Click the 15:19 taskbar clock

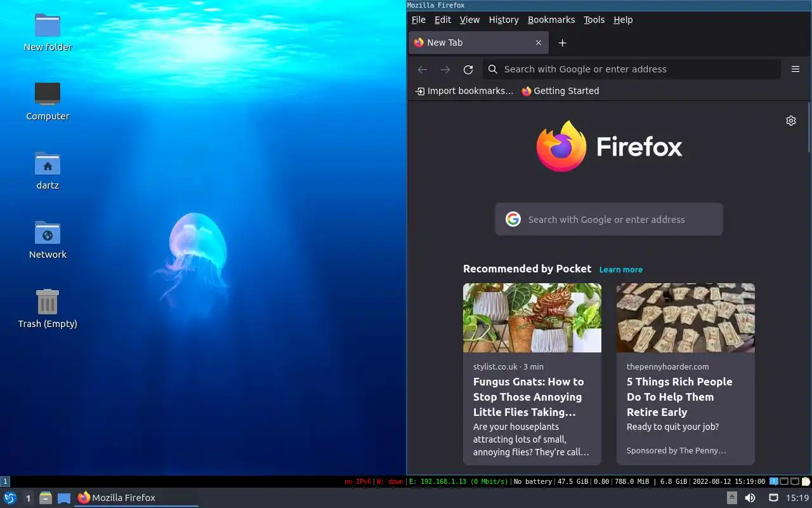[x=797, y=498]
